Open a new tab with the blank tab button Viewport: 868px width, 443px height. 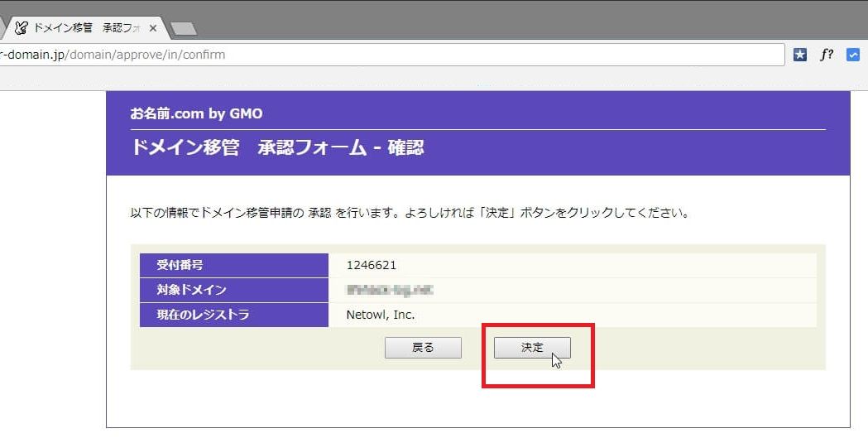(x=183, y=29)
